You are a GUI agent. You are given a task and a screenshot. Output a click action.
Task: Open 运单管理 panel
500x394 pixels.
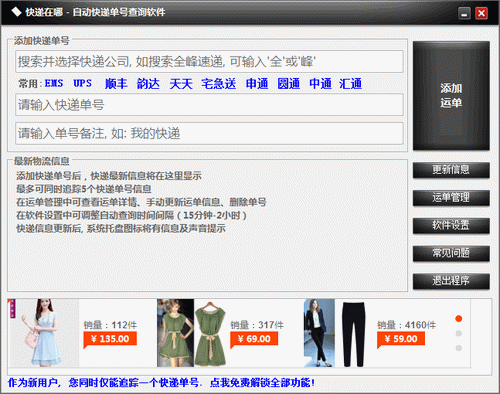tap(451, 198)
